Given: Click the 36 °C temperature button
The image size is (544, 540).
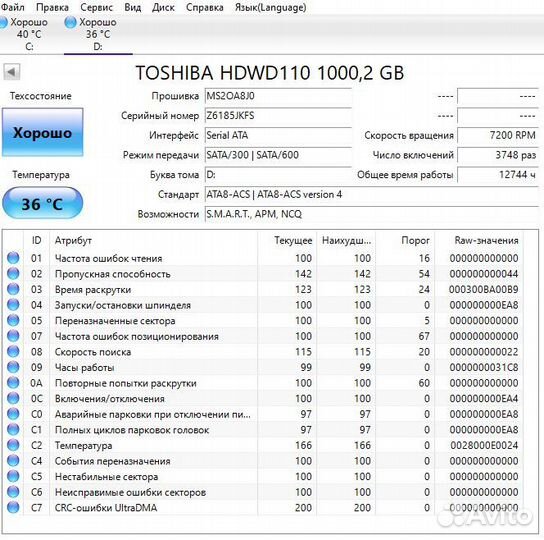Looking at the screenshot, I should click(x=43, y=203).
